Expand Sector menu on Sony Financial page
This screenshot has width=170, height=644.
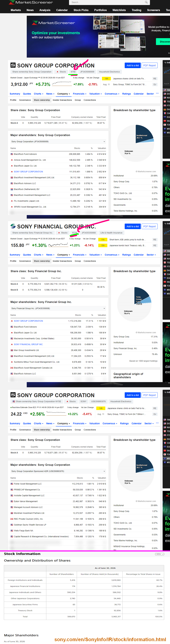tap(151, 255)
